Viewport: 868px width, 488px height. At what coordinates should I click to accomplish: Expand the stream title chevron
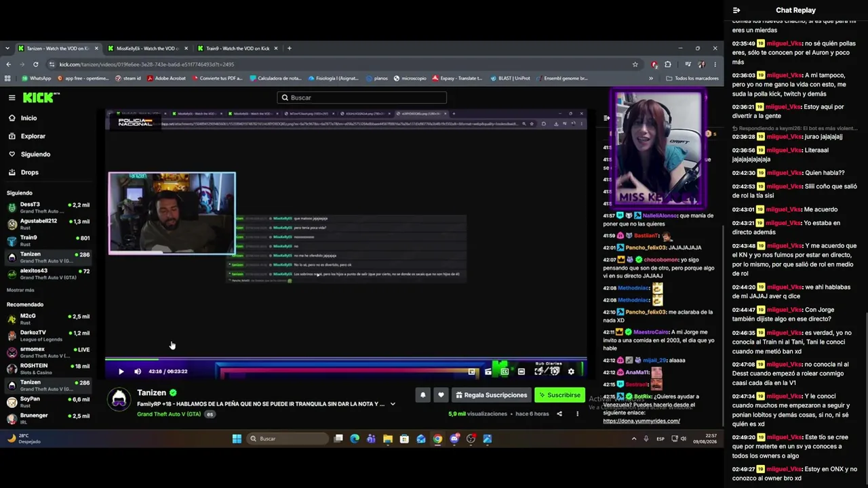pos(392,404)
